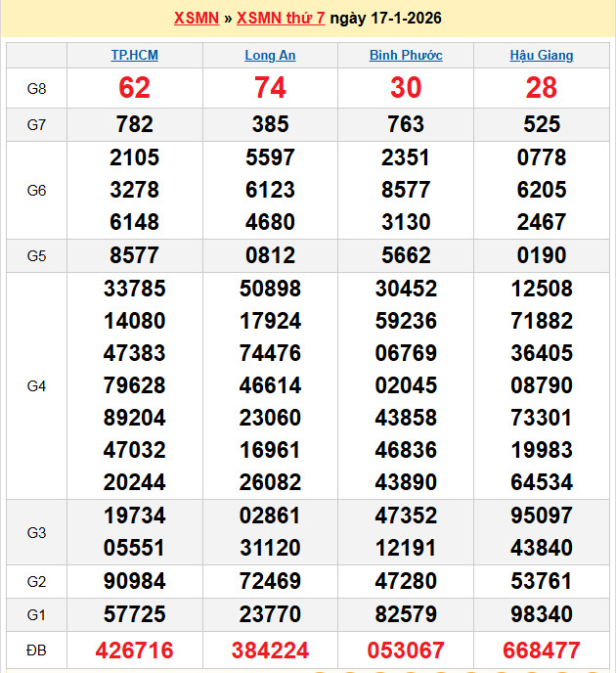
Task: Click G1 result 57725
Action: (134, 615)
